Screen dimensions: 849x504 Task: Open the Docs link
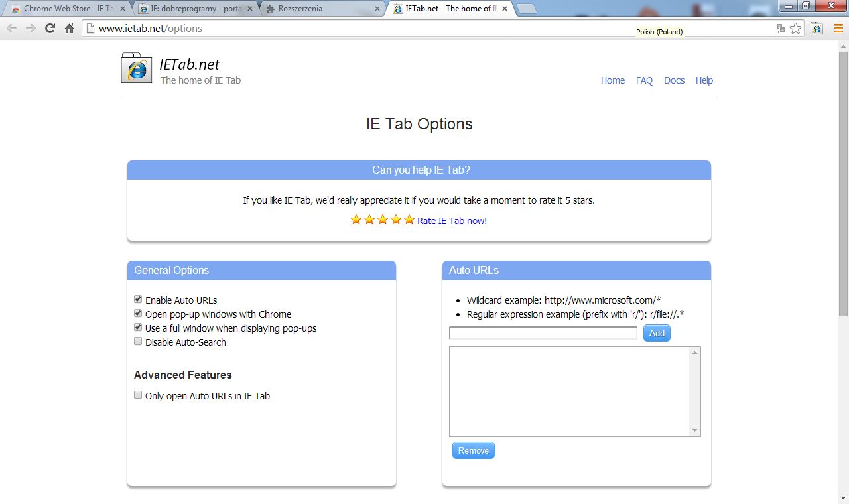click(674, 80)
